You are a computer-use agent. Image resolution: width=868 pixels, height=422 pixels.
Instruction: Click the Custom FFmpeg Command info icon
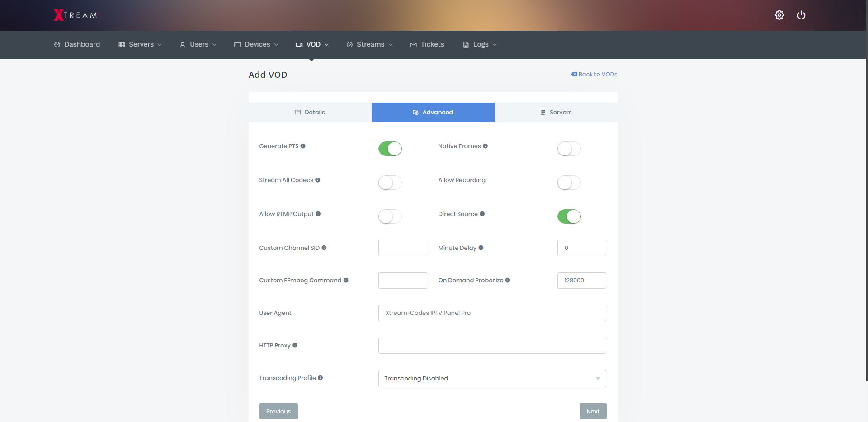[346, 280]
